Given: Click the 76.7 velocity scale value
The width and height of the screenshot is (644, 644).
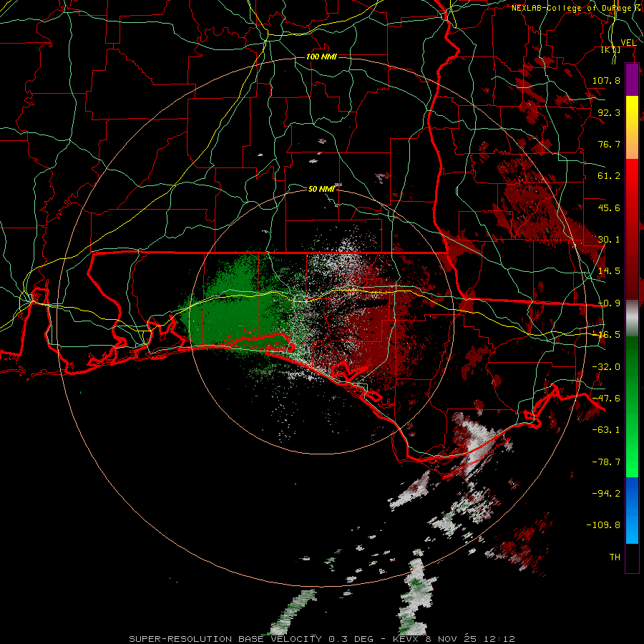Looking at the screenshot, I should pyautogui.click(x=609, y=144).
